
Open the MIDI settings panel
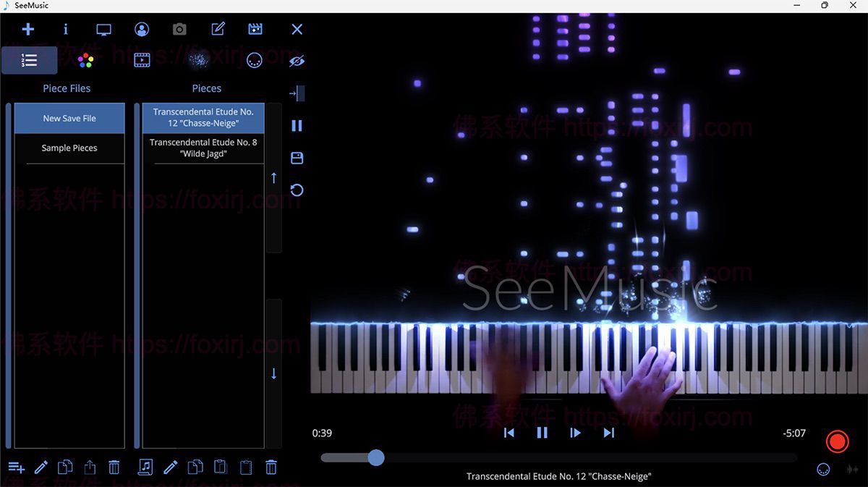click(254, 60)
